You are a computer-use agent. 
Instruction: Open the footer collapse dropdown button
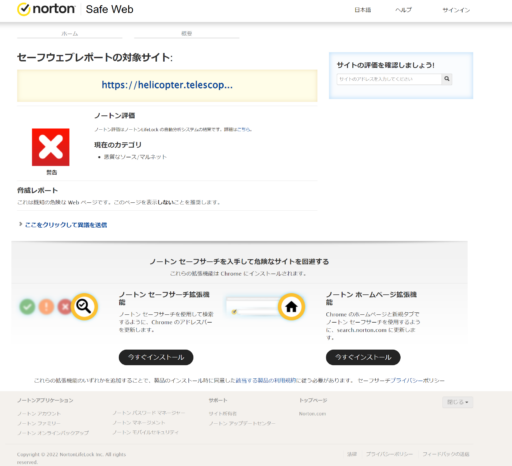coord(457,402)
